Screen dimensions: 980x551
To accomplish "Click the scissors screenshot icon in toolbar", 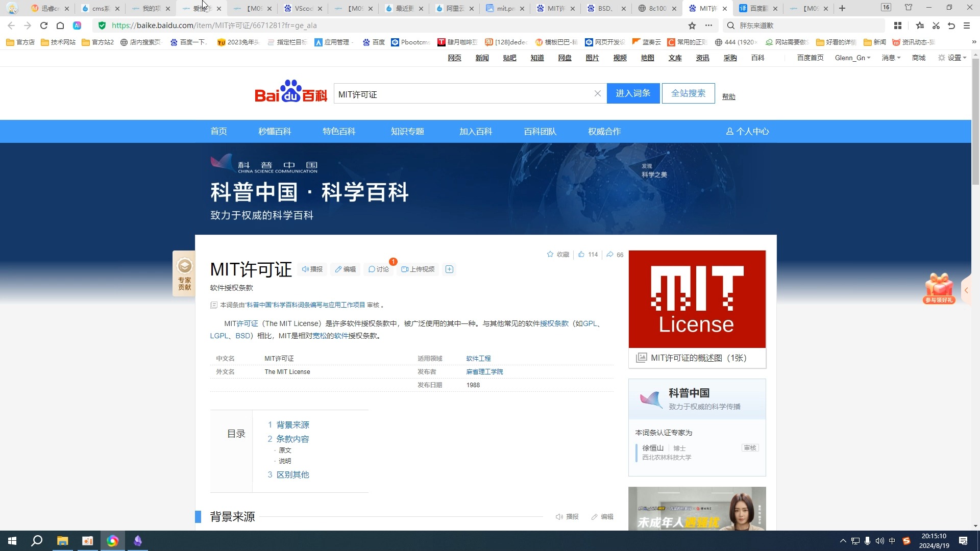I will coord(936,26).
